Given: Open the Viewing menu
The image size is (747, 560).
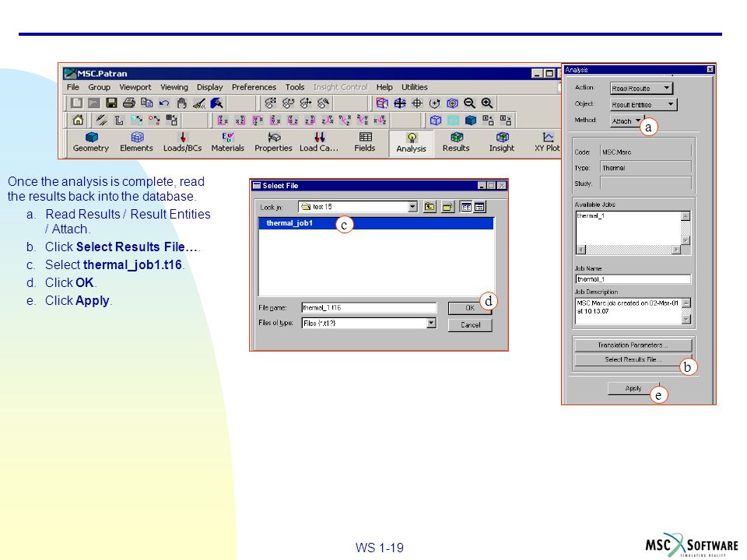Looking at the screenshot, I should tap(174, 87).
